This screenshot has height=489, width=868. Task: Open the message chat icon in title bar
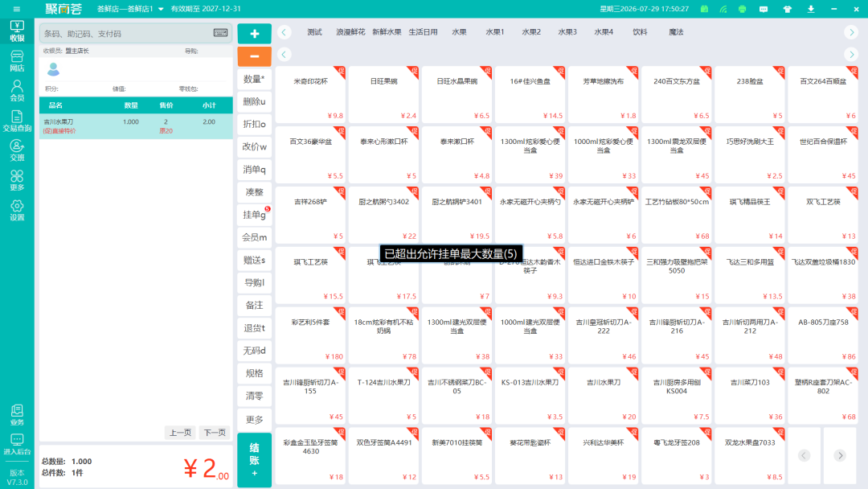click(764, 9)
